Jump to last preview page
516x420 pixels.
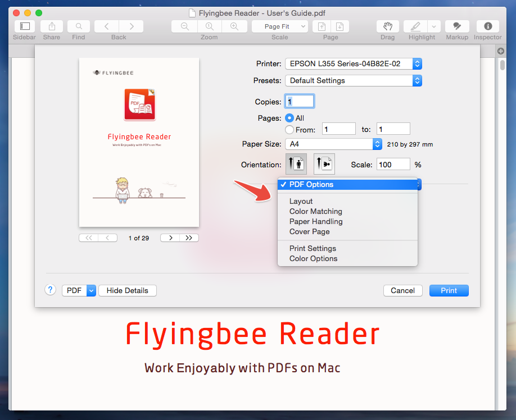coord(189,238)
